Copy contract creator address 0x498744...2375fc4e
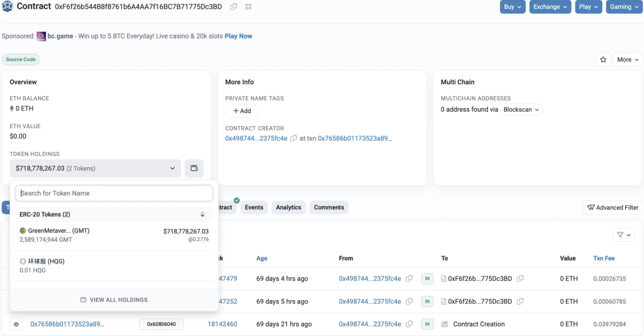The width and height of the screenshot is (644, 336). (x=293, y=138)
